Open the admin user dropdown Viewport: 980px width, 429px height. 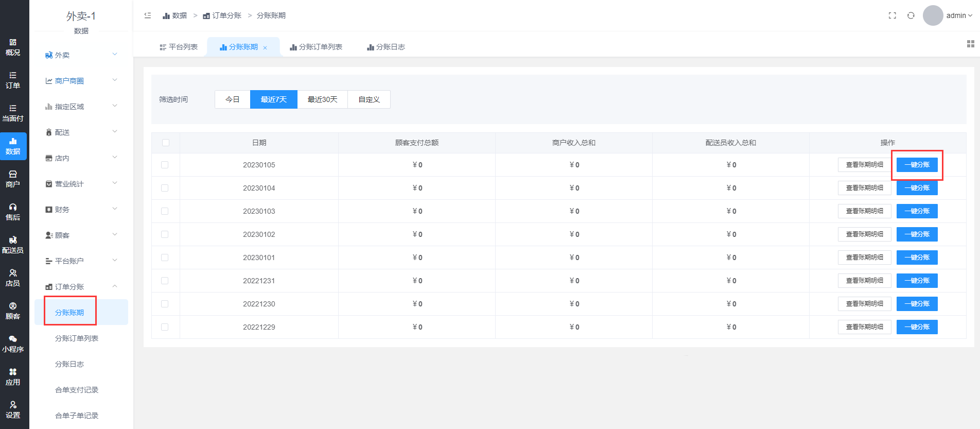959,15
